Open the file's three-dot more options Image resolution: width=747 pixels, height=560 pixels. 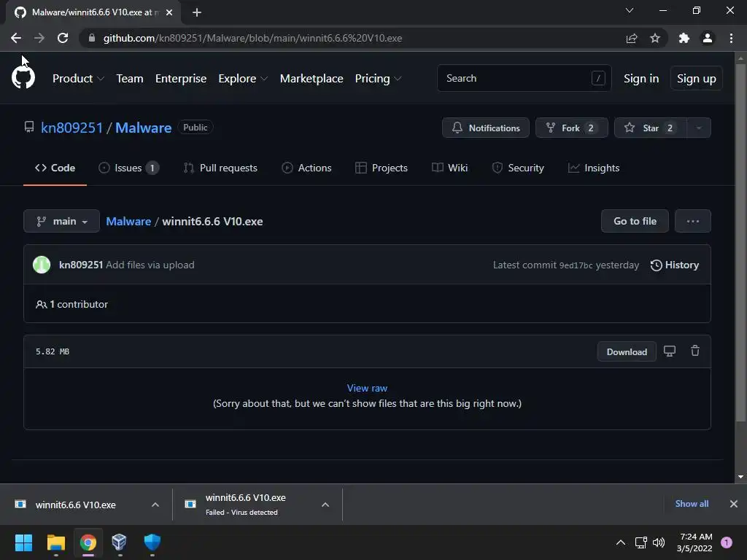(693, 221)
